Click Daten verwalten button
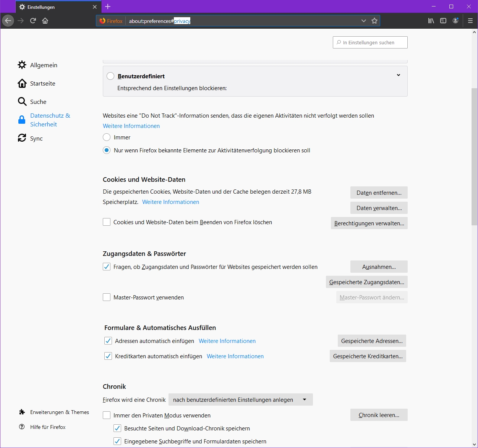Screen dimensions: 478x448 click(379, 208)
